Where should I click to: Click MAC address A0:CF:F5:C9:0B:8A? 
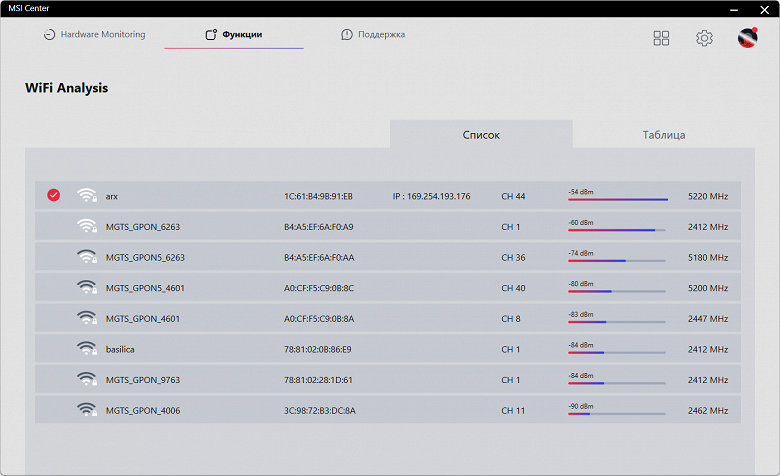319,319
